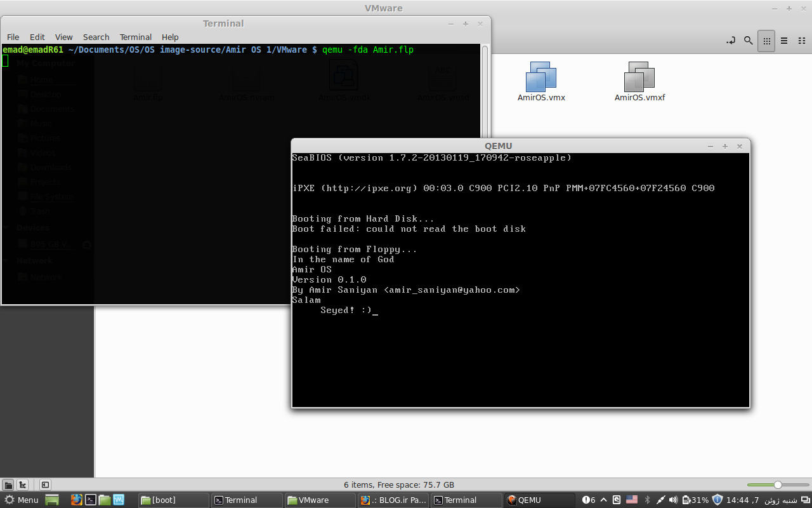Expand the hidden system tray arrow
Viewport: 812px width, 508px height.
(x=603, y=500)
